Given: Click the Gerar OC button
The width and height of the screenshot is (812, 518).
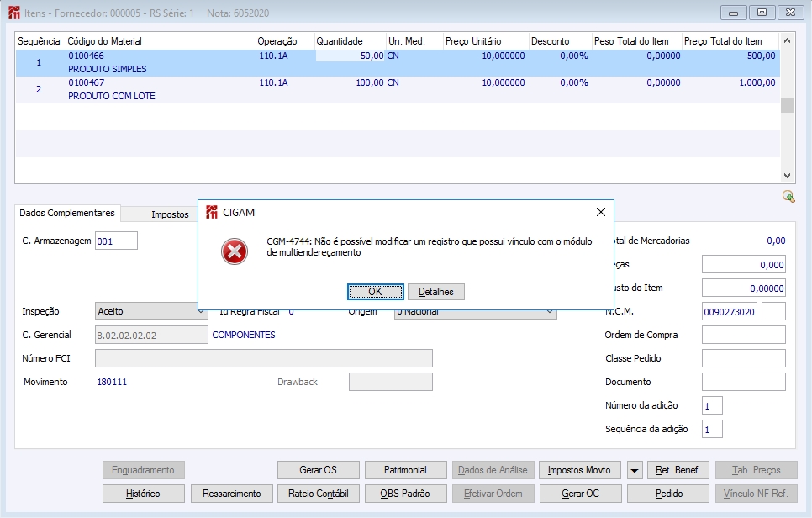Looking at the screenshot, I should [x=580, y=494].
